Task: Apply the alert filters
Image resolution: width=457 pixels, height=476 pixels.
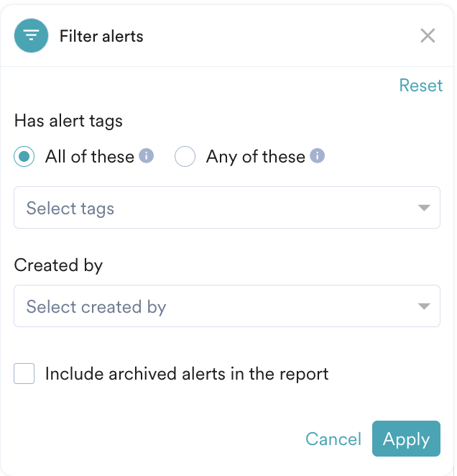Action: [406, 439]
